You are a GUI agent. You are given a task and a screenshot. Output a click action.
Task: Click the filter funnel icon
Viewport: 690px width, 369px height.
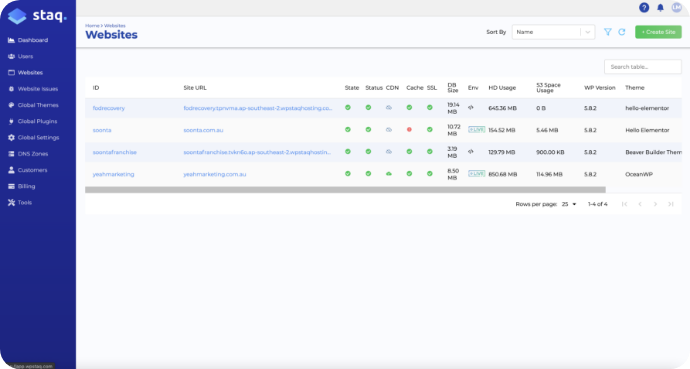[608, 32]
